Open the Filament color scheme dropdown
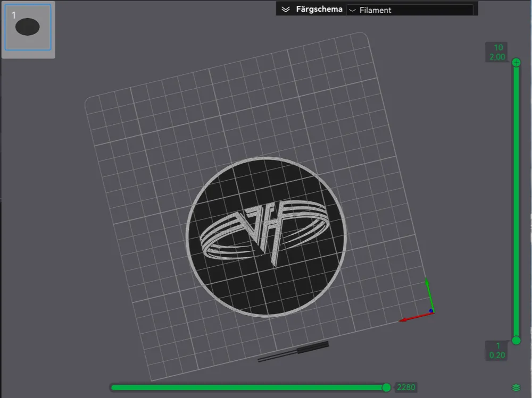 410,10
